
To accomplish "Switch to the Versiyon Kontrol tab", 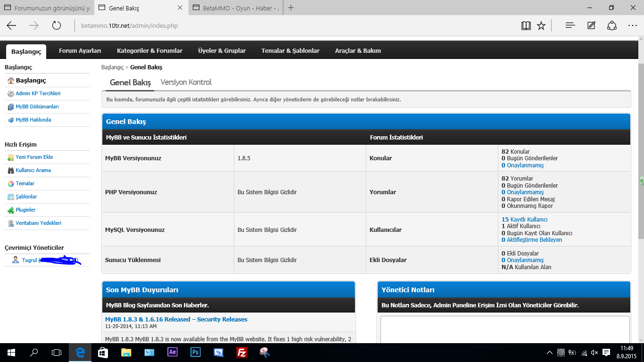I will [x=186, y=82].
